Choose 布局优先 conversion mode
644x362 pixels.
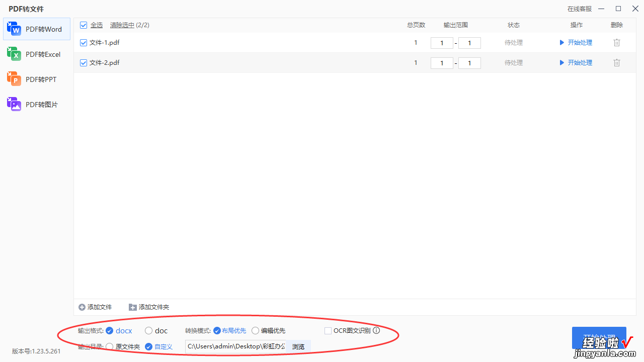click(230, 331)
